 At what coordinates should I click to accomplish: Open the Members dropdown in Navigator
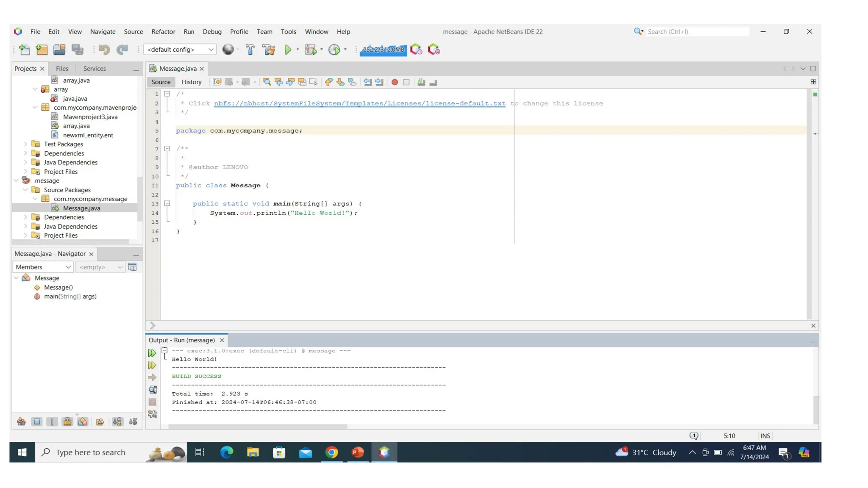click(43, 267)
